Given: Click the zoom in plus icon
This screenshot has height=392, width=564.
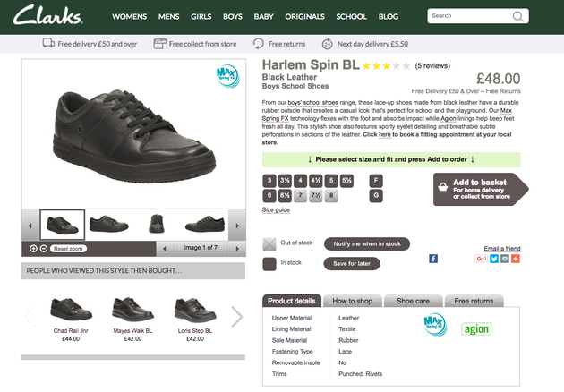Looking at the screenshot, I should [x=33, y=249].
